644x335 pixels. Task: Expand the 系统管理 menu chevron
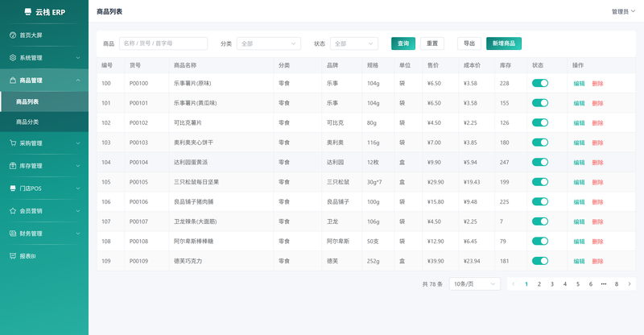(x=78, y=58)
